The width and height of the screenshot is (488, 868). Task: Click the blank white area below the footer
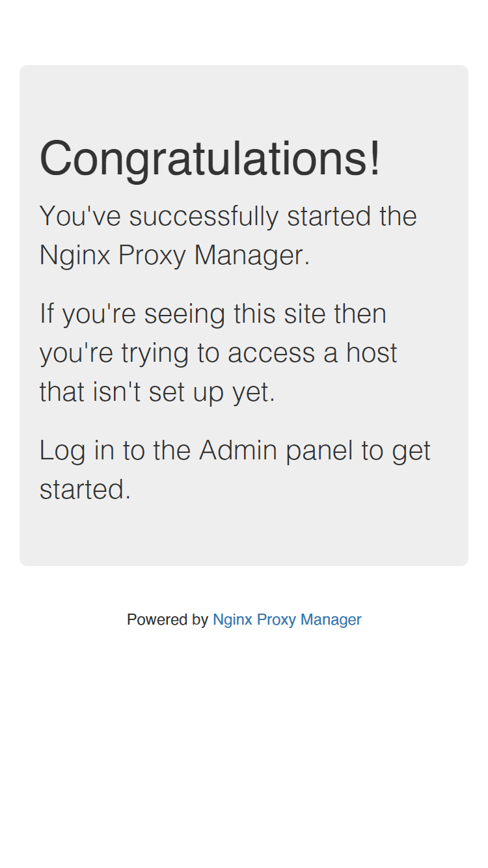click(x=244, y=748)
